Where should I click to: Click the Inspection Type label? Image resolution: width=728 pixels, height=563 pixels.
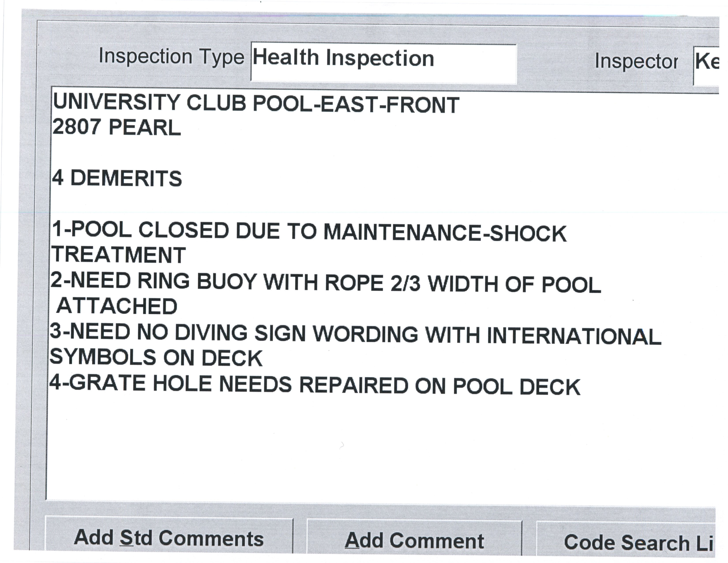pyautogui.click(x=171, y=57)
